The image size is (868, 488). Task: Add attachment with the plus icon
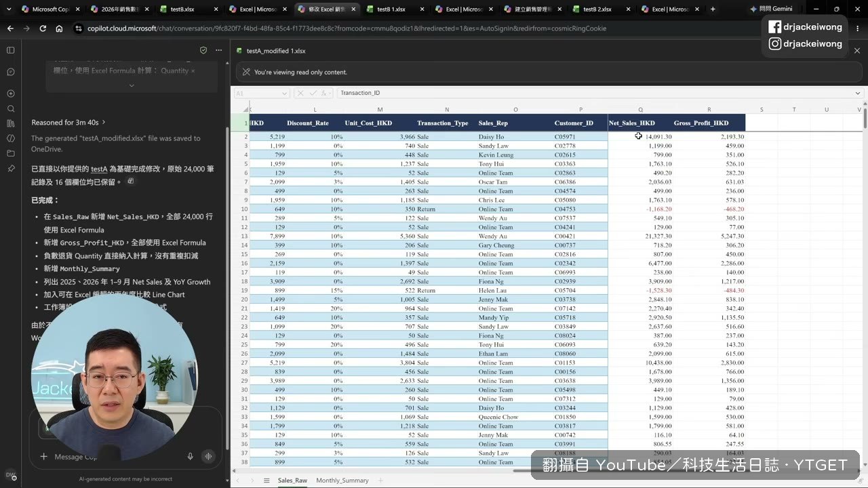[43, 457]
